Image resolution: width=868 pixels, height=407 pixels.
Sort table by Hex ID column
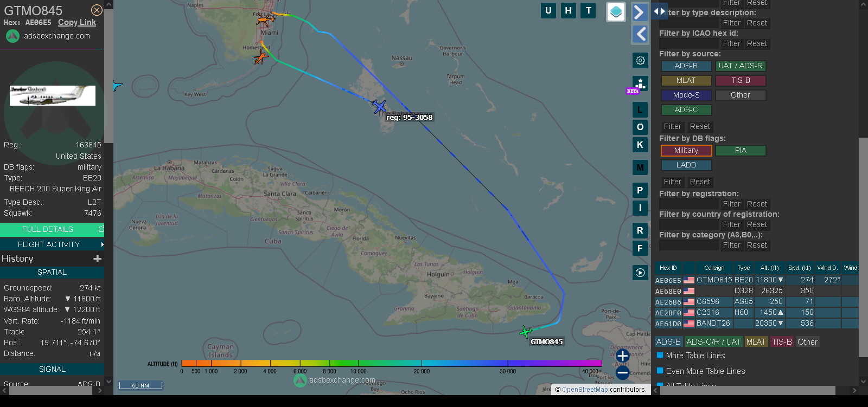tap(668, 268)
